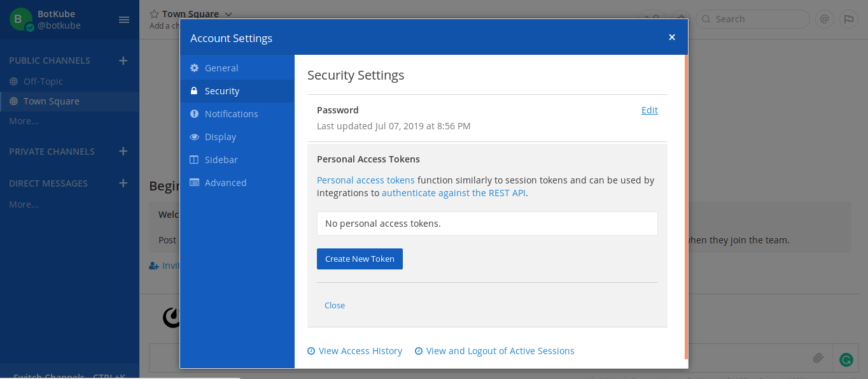Open flagged posts with flag icon
This screenshot has width=868, height=379.
pos(848,19)
